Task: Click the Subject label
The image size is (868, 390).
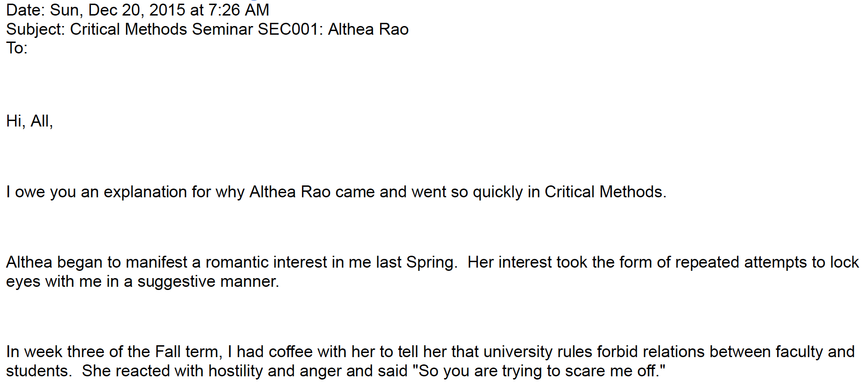Action: click(x=36, y=30)
